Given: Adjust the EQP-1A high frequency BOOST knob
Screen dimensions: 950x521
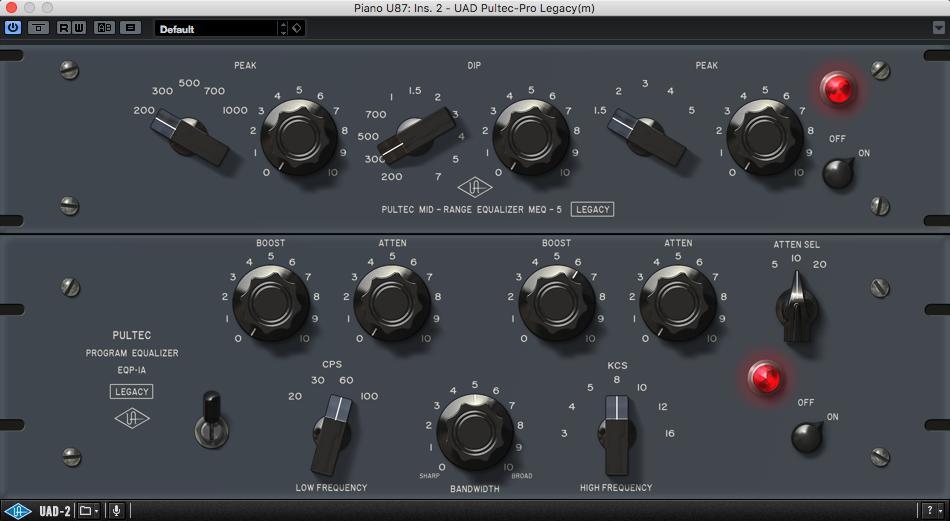Looking at the screenshot, I should click(556, 303).
